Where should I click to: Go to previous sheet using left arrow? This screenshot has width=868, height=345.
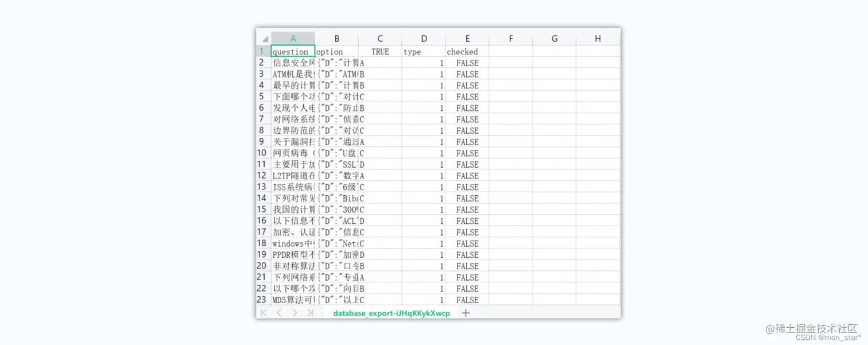[x=279, y=313]
